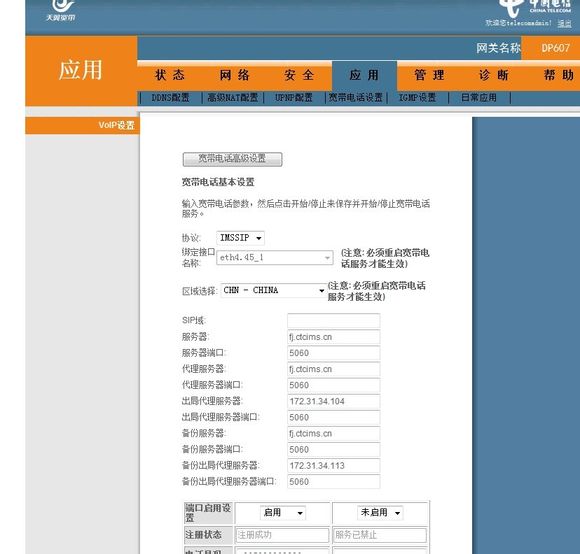Click the 宽带电话高级设置 button
Screen dimensions: 580x554
pyautogui.click(x=232, y=159)
